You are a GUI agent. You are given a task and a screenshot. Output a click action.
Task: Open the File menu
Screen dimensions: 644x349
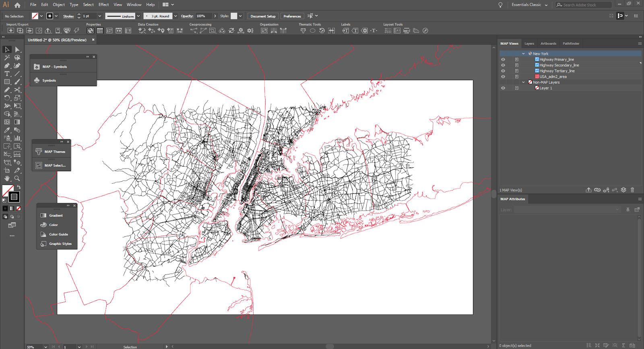(33, 5)
